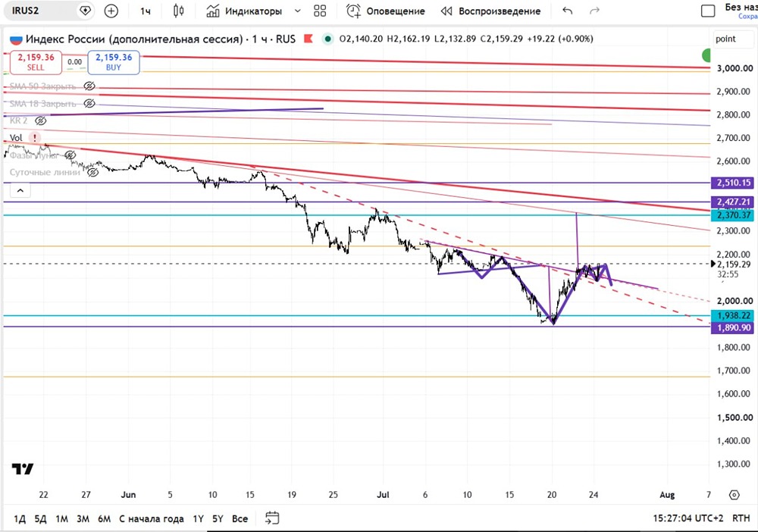Click the add symbol plus icon
The height and width of the screenshot is (532, 758).
pos(111,11)
